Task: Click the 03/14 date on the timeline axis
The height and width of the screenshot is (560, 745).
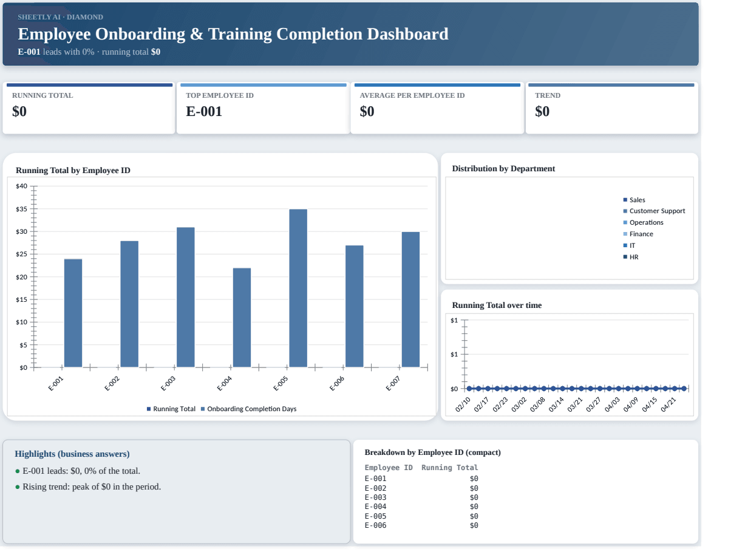Action: pos(556,405)
